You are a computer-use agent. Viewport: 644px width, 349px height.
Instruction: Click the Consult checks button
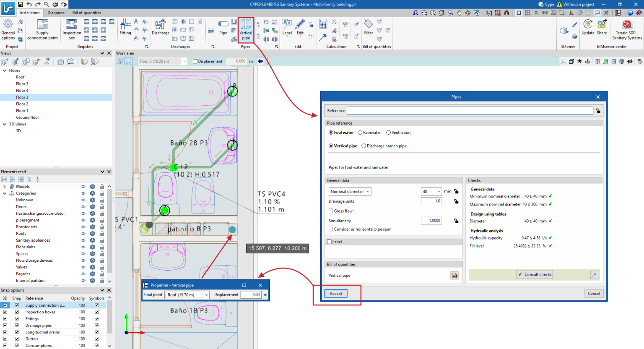pos(535,274)
